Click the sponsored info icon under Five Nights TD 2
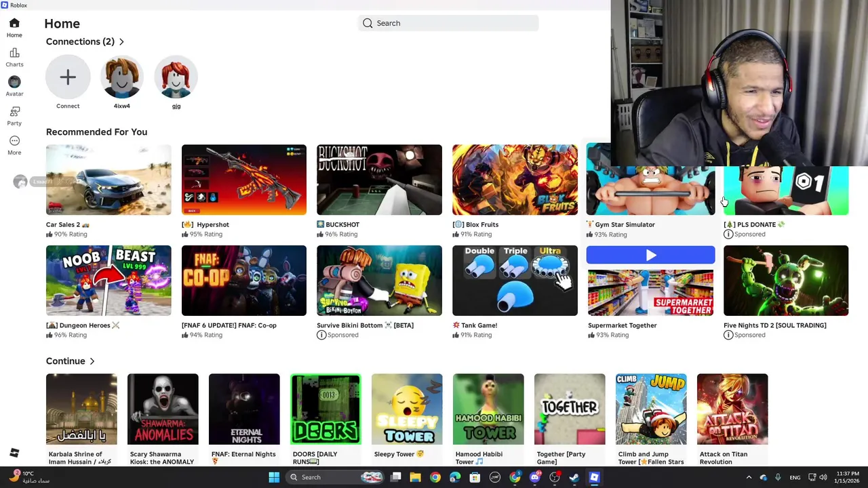868x488 pixels. (728, 335)
